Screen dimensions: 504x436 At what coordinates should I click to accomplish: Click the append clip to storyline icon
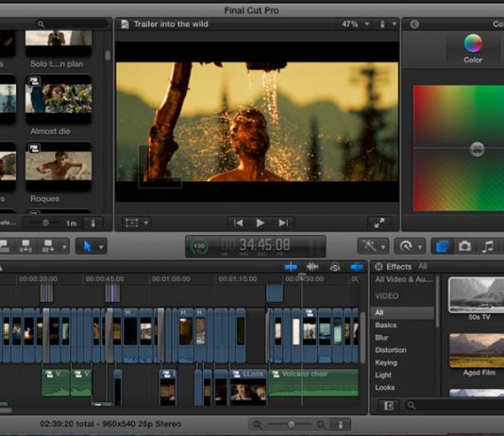click(x=48, y=246)
